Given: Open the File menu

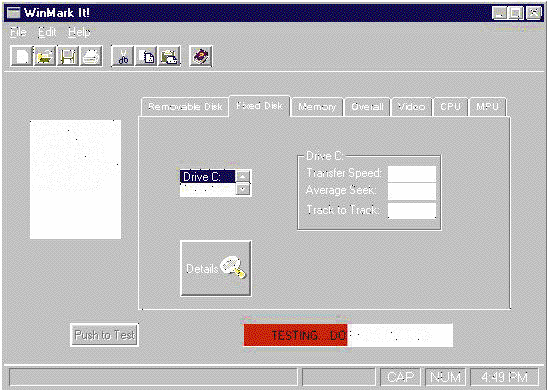Looking at the screenshot, I should pos(18,32).
